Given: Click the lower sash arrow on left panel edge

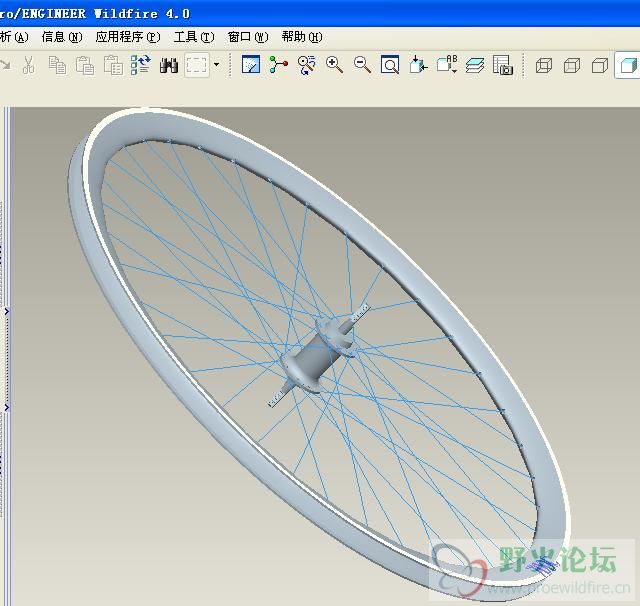Looking at the screenshot, I should click(x=7, y=407).
